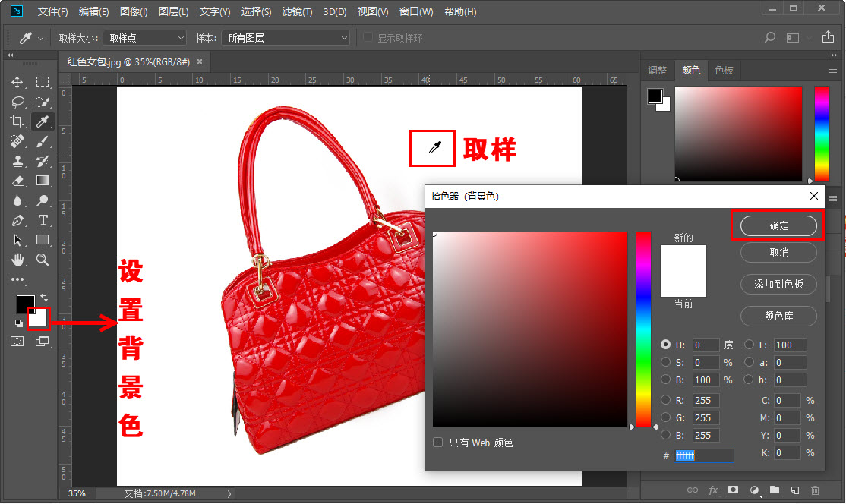Select the L lightness radio button
The image size is (846, 504).
tap(749, 345)
